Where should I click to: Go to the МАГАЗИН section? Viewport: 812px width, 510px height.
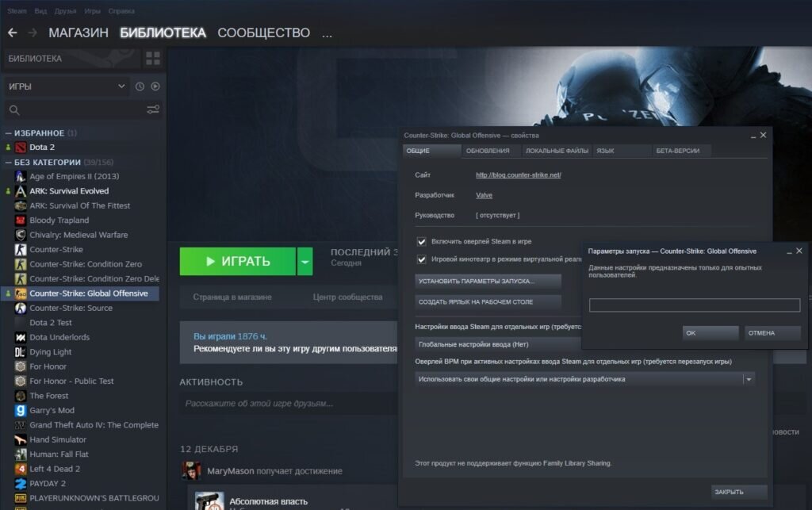pos(79,33)
